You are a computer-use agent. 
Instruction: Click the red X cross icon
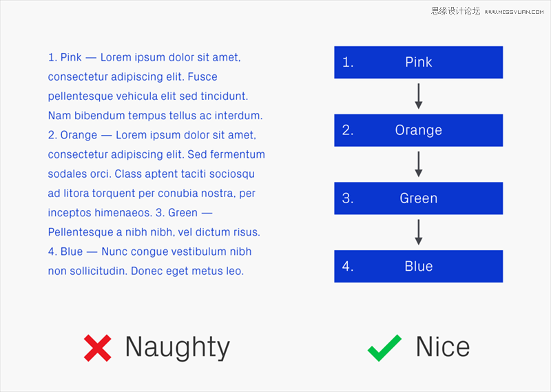[x=98, y=348]
